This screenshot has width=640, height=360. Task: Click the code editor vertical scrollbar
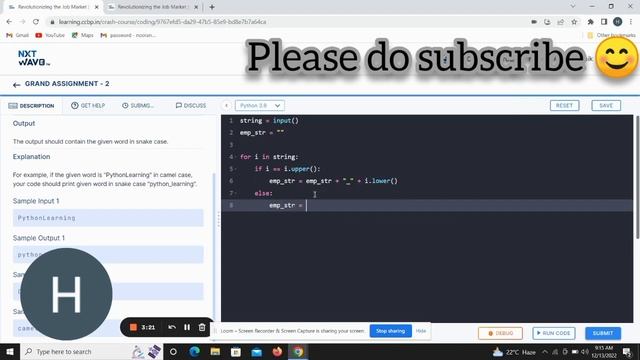pos(637,178)
